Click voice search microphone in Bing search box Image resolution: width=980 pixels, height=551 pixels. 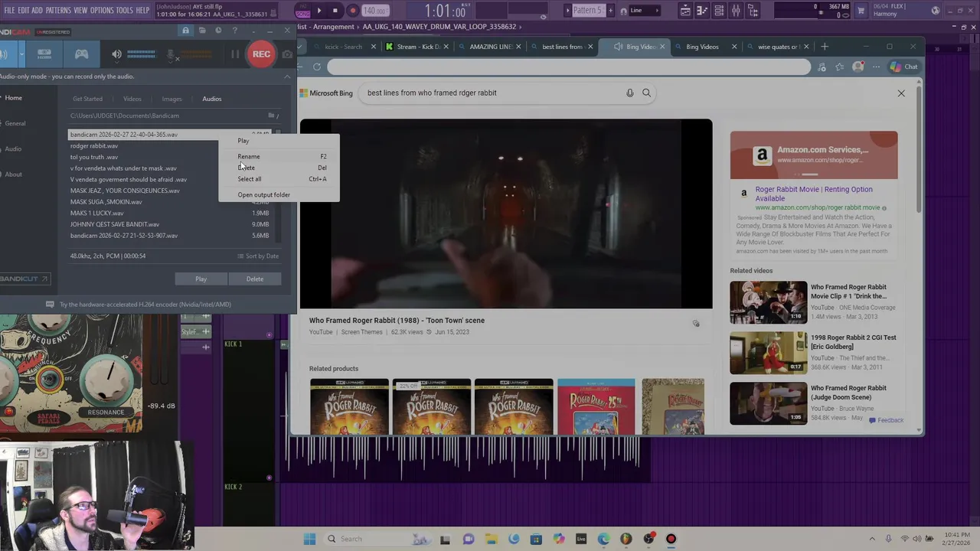(x=630, y=93)
